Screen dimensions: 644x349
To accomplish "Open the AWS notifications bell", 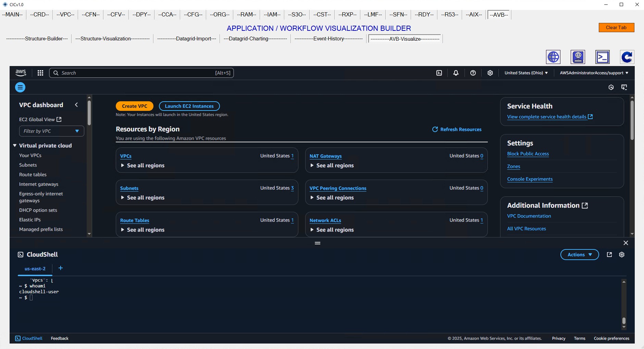I will [x=456, y=73].
